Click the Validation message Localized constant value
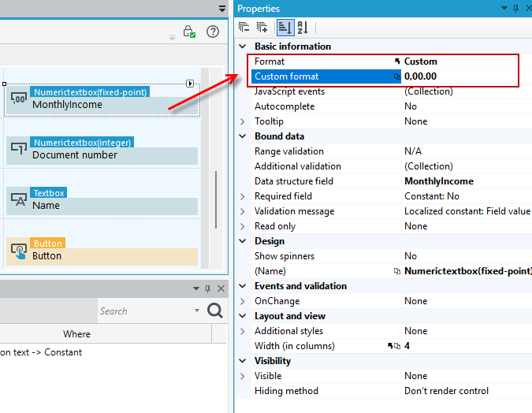This screenshot has height=413, width=532. click(467, 211)
